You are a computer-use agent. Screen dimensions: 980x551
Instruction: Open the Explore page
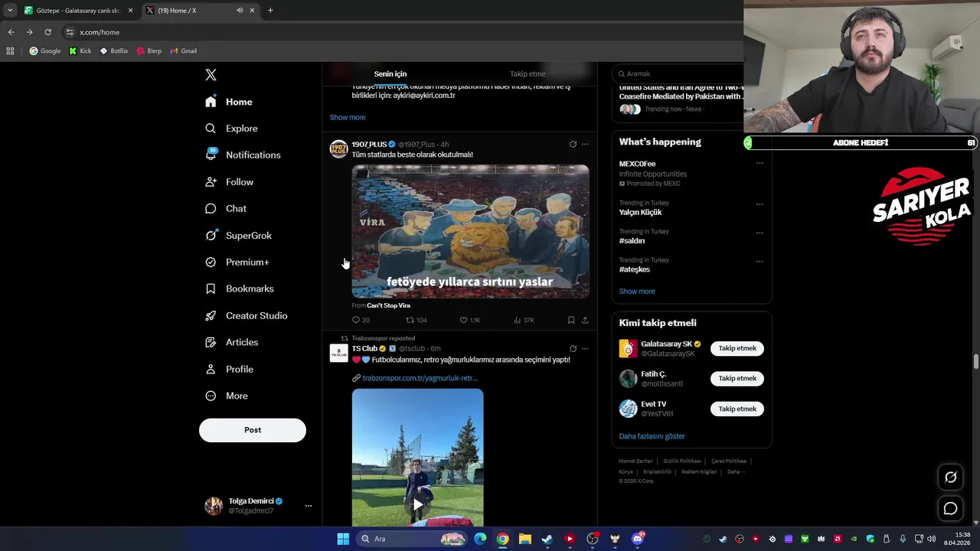pos(231,129)
